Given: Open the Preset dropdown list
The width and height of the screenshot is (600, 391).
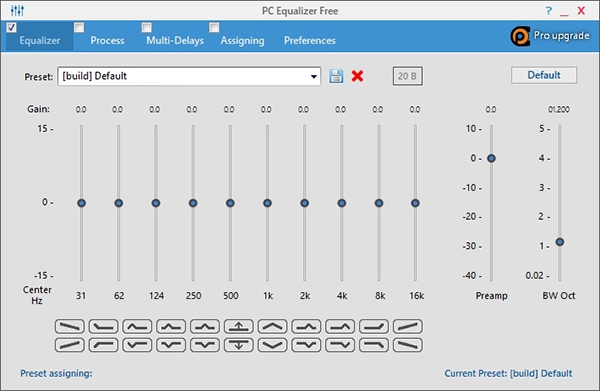Looking at the screenshot, I should 314,76.
